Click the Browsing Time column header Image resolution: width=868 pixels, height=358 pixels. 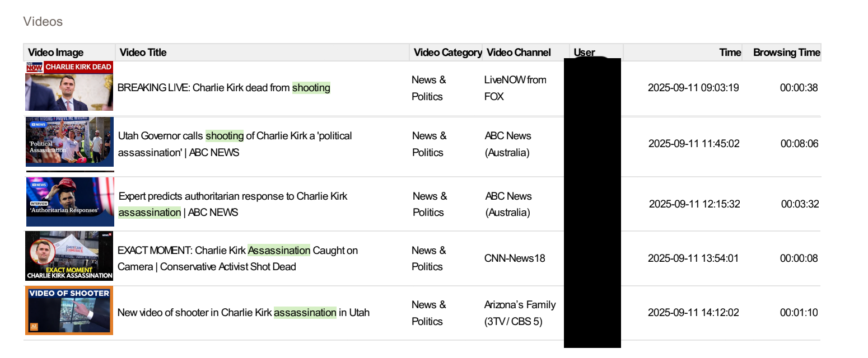786,52
